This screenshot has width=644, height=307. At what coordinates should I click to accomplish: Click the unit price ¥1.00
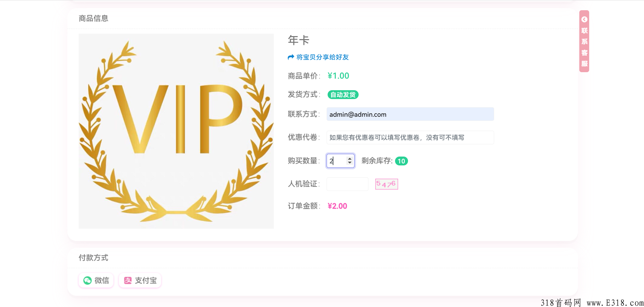338,76
